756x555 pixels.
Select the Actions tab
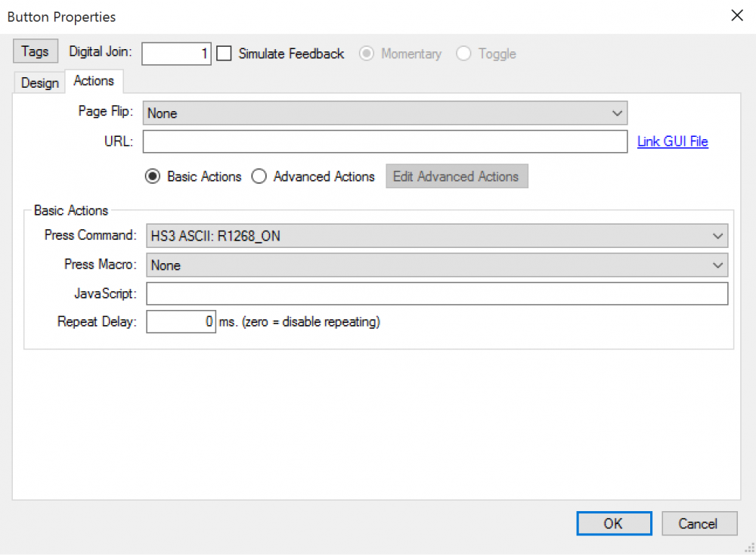[x=94, y=81]
